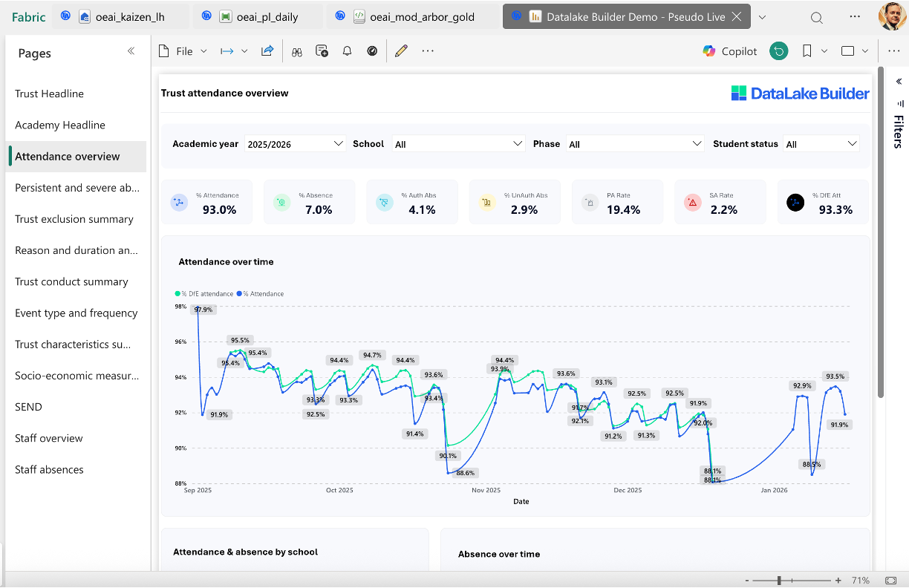This screenshot has height=588, width=909.
Task: Pin the Filters pane
Action: pyautogui.click(x=899, y=104)
